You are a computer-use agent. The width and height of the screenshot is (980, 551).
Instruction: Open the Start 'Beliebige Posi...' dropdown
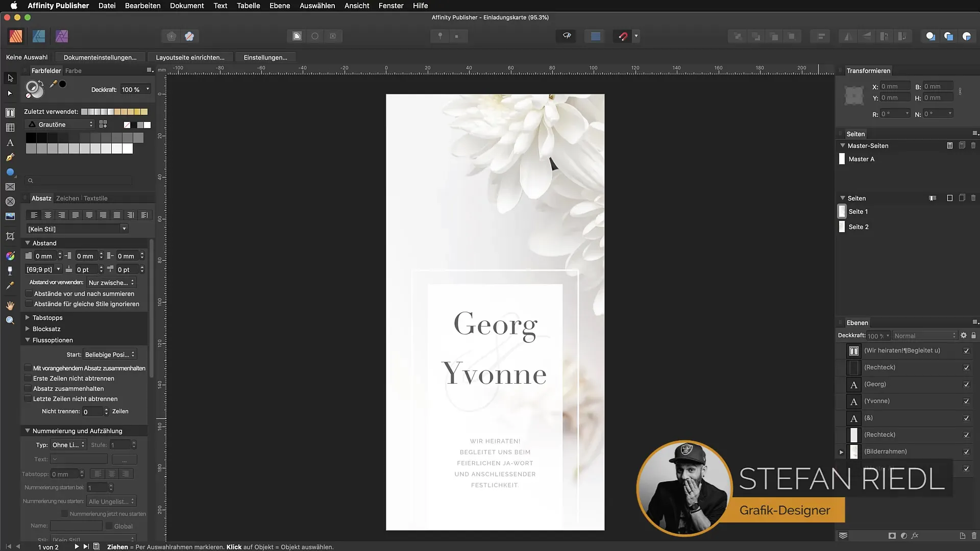click(x=110, y=354)
